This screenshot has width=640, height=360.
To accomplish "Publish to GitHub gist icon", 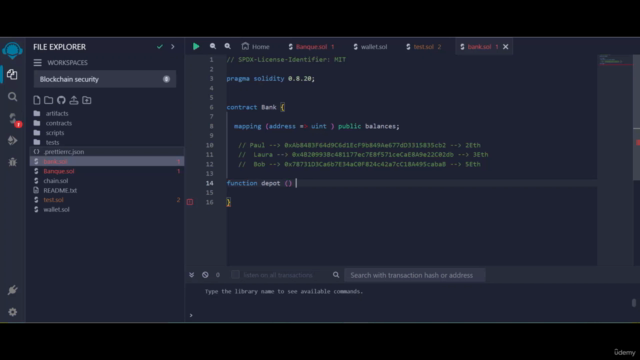I will pos(61,100).
